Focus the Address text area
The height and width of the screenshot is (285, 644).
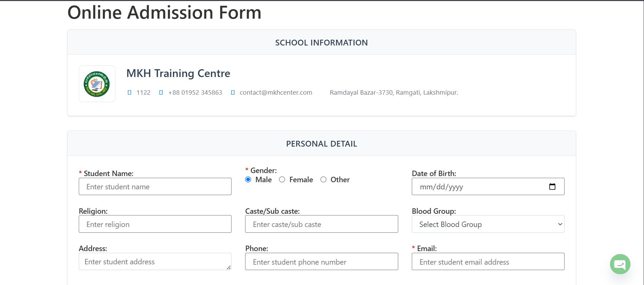coord(153,261)
